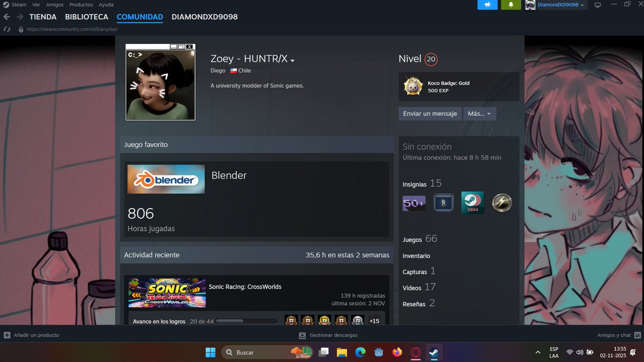
Task: Reload the page with refresh icon
Action: [7, 29]
